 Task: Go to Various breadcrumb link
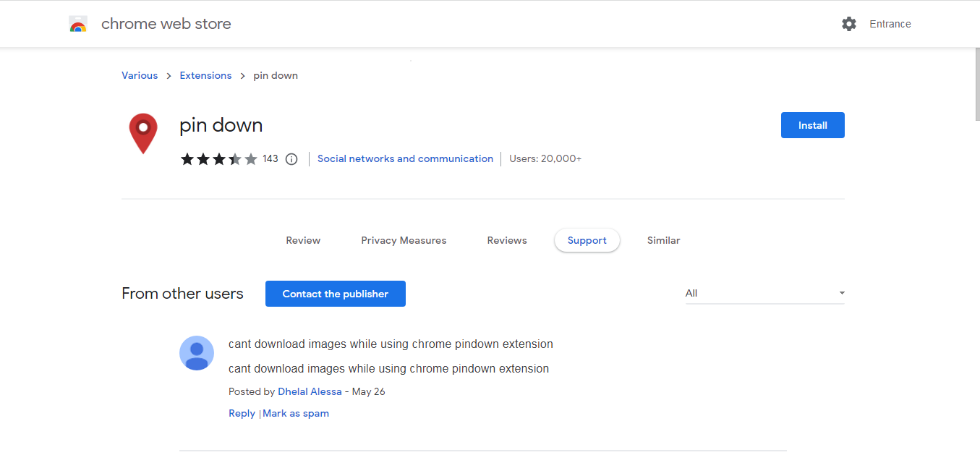coord(140,75)
